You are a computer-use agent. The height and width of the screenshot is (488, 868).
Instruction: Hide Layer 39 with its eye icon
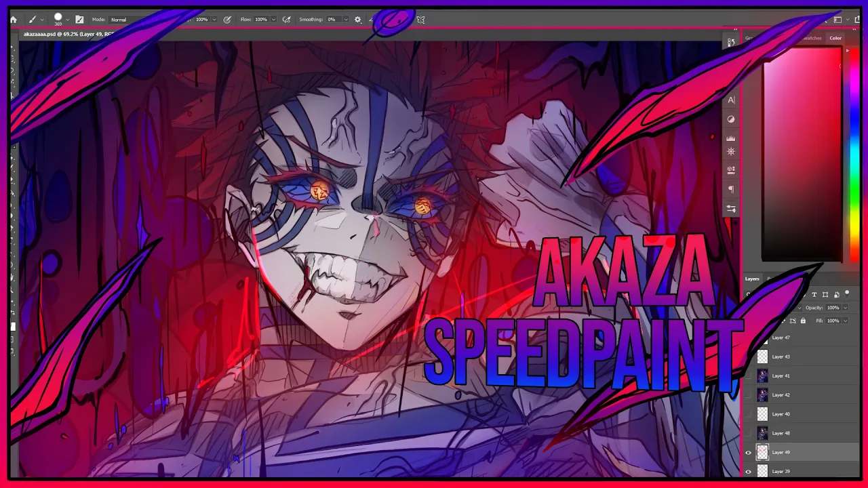coord(749,471)
